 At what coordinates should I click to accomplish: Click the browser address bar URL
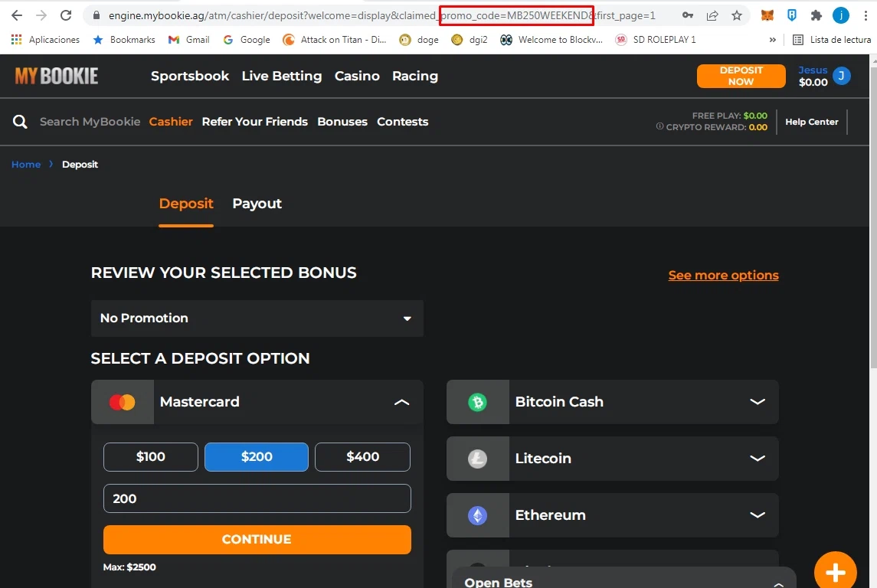pos(381,15)
